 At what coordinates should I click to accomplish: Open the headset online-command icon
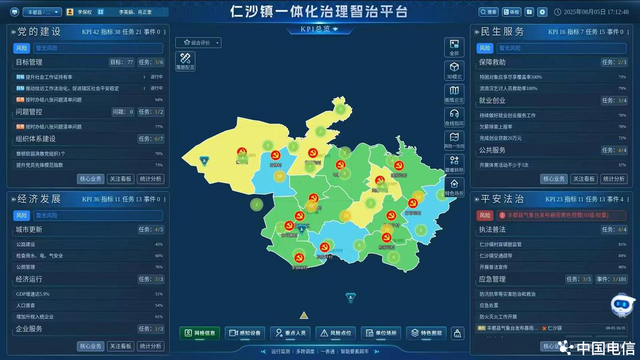[454, 114]
